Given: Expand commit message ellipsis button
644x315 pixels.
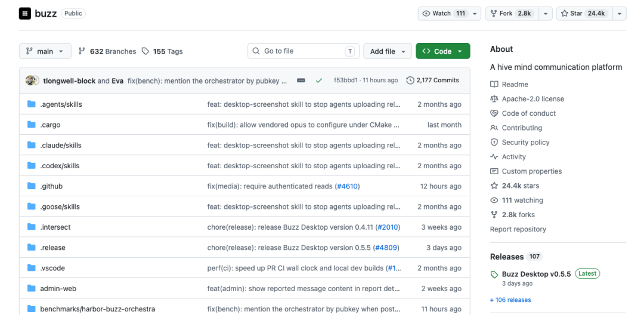Looking at the screenshot, I should [301, 81].
